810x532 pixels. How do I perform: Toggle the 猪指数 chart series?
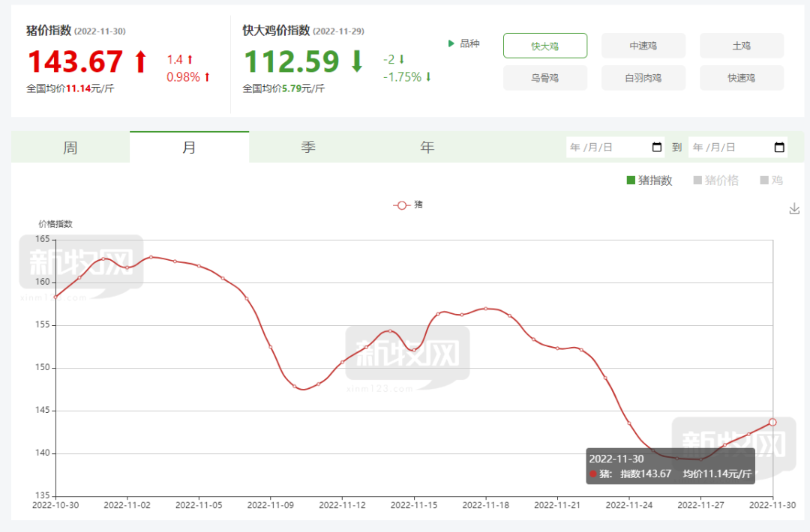click(649, 180)
